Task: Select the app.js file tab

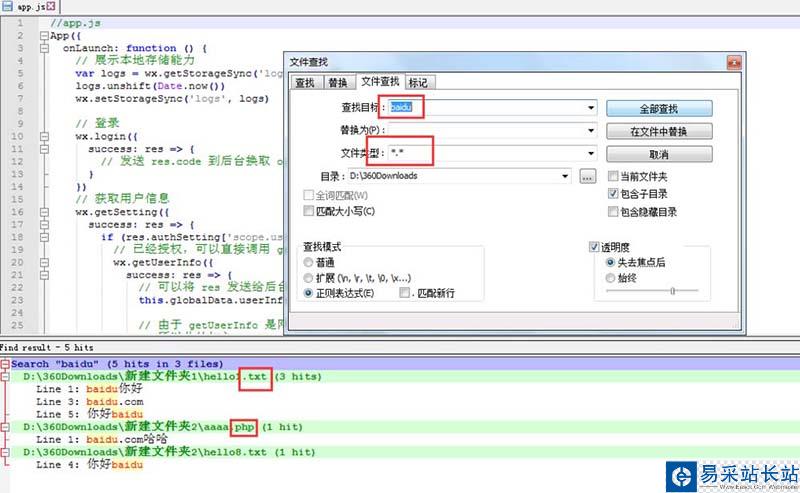Action: click(29, 6)
